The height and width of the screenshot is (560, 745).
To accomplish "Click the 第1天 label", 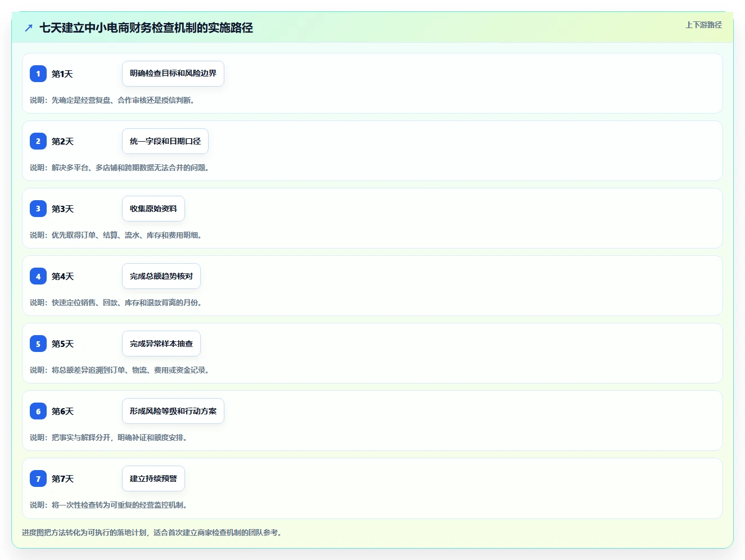I will pyautogui.click(x=62, y=74).
